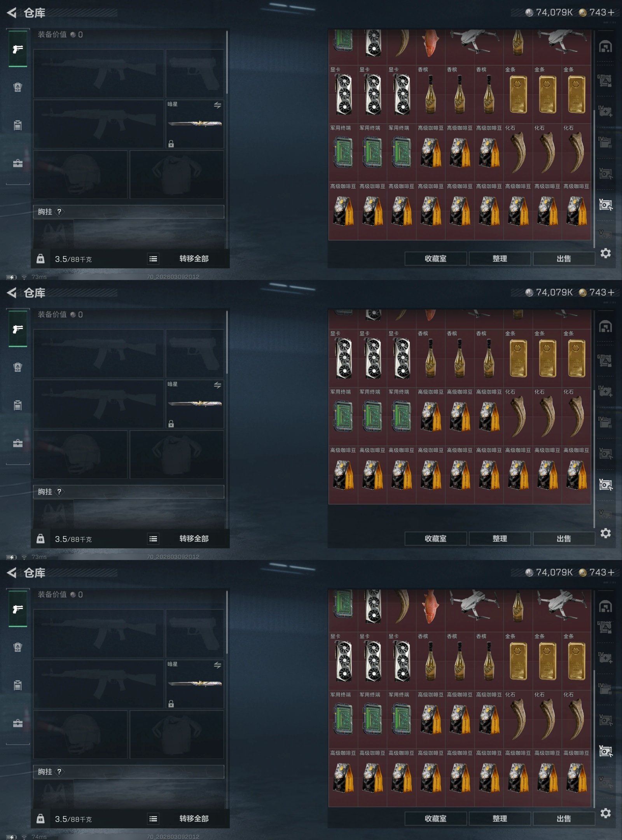The height and width of the screenshot is (840, 622).
Task: Select the 整理 option in second screenshot
Action: pos(500,539)
